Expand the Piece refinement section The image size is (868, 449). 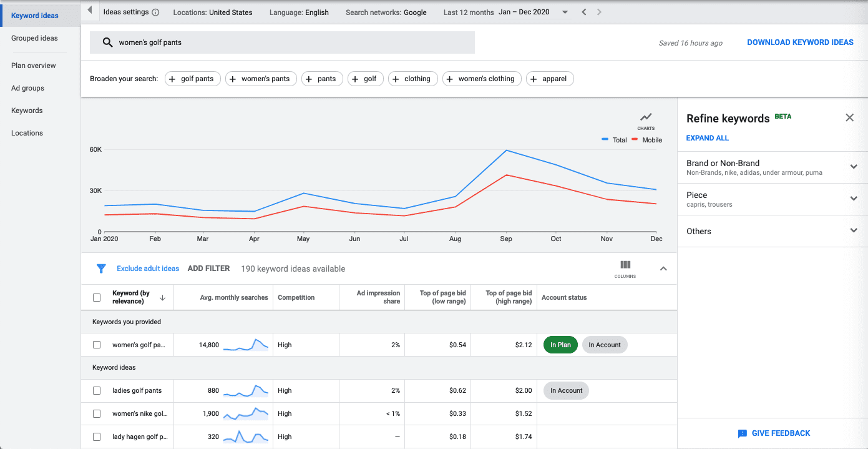coord(853,199)
